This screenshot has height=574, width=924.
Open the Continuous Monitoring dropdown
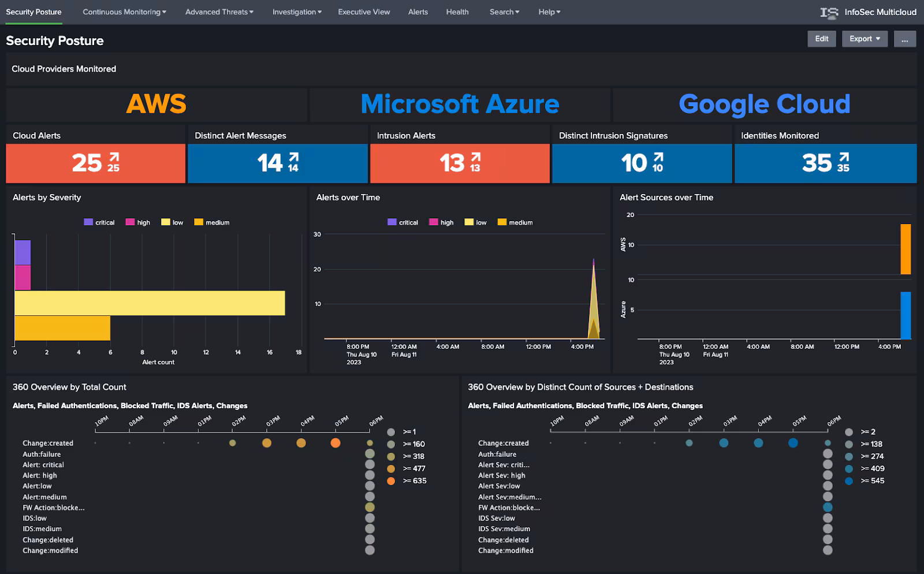124,12
